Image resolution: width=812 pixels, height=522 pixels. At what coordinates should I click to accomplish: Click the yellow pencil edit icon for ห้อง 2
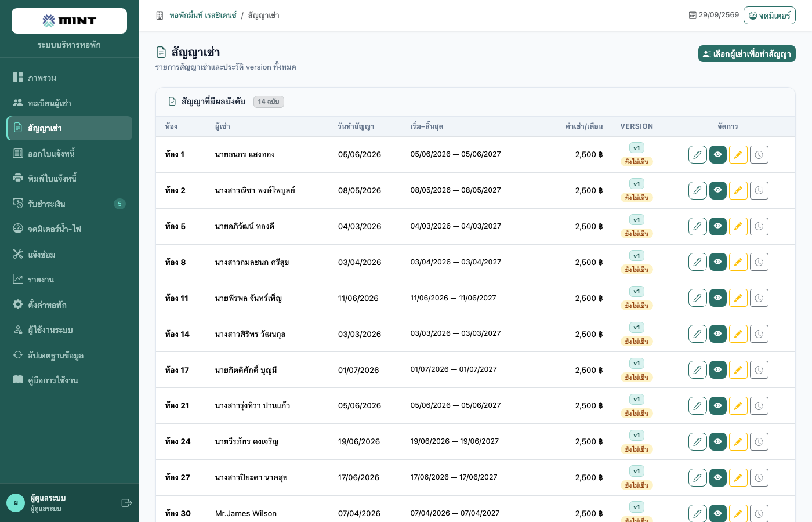coord(738,191)
